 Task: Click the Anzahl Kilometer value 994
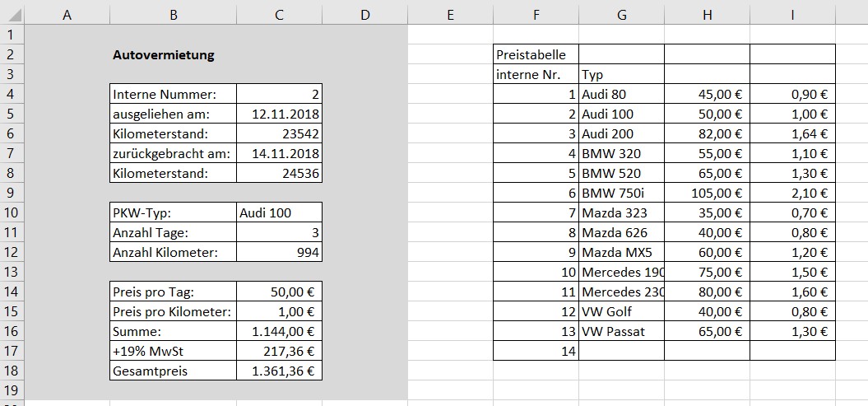point(279,252)
